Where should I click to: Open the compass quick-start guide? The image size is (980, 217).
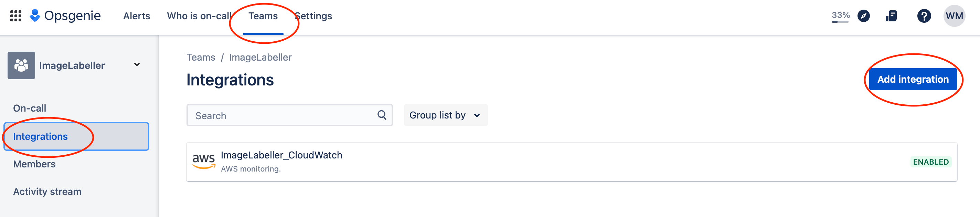click(864, 15)
